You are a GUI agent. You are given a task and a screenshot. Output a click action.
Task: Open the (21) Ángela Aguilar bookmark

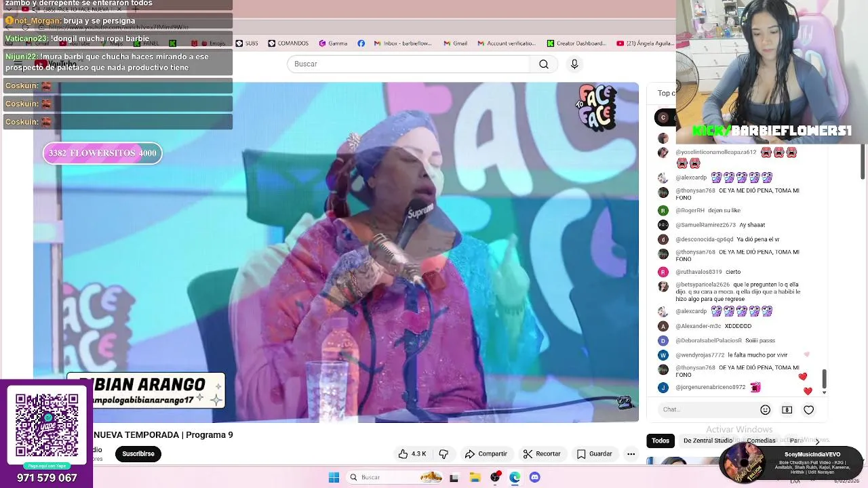[x=645, y=43]
